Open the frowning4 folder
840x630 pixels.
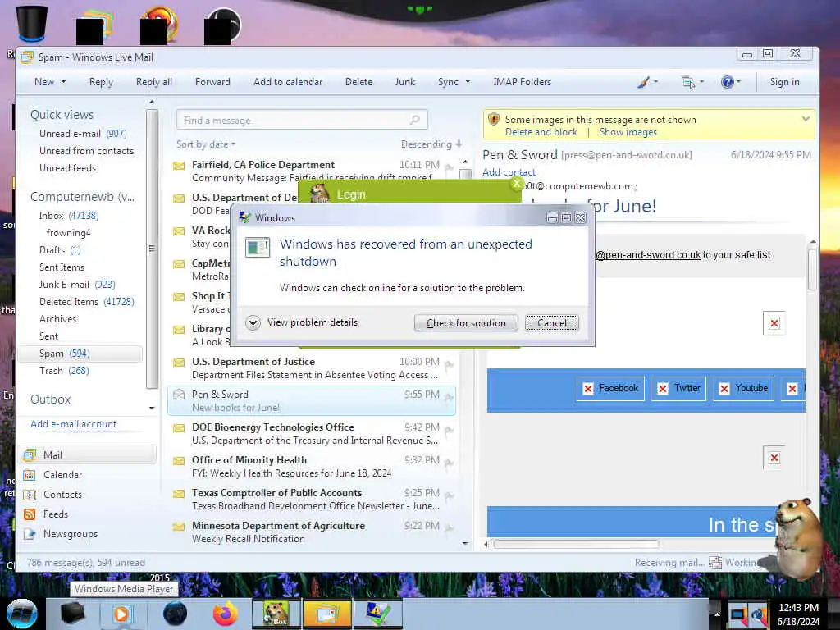tap(68, 232)
